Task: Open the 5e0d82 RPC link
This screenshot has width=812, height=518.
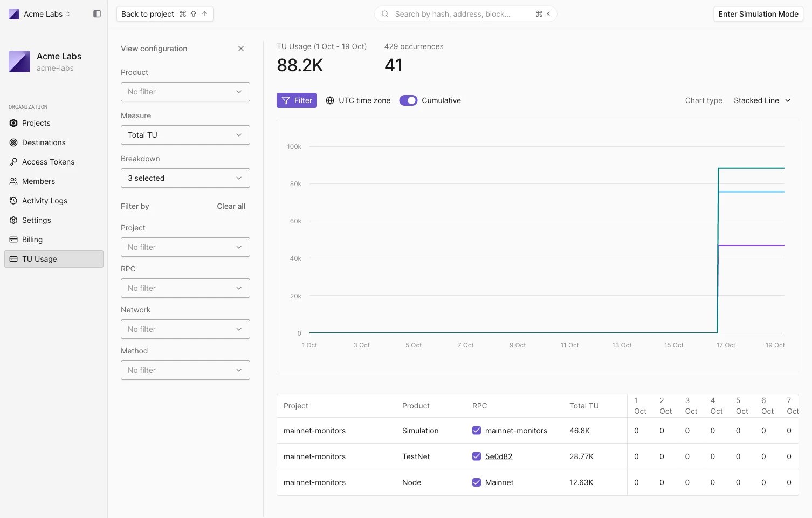Action: (499, 456)
